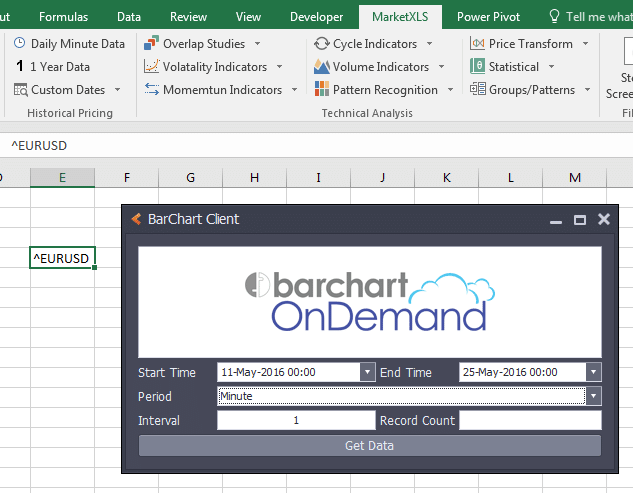Expand the Momemtun Indicators dropdown arrow
The image size is (633, 493).
pos(294,89)
